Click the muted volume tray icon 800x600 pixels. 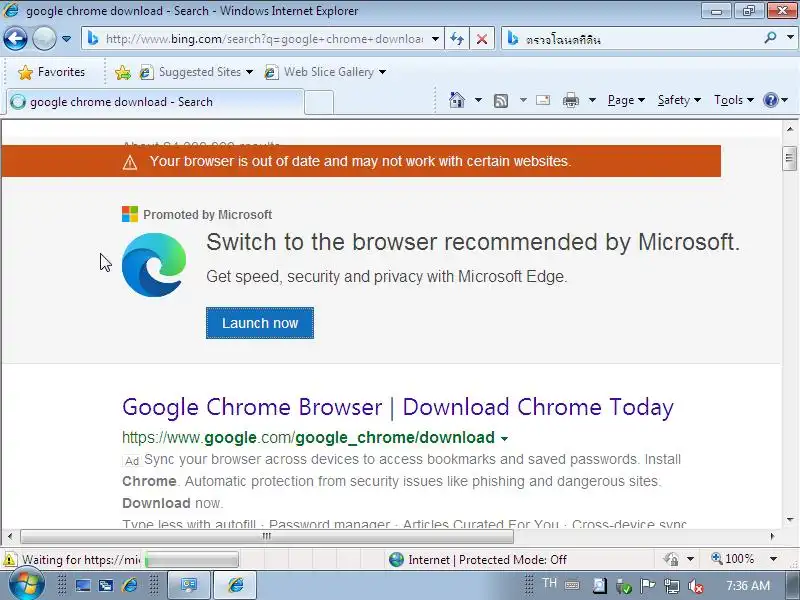695,587
